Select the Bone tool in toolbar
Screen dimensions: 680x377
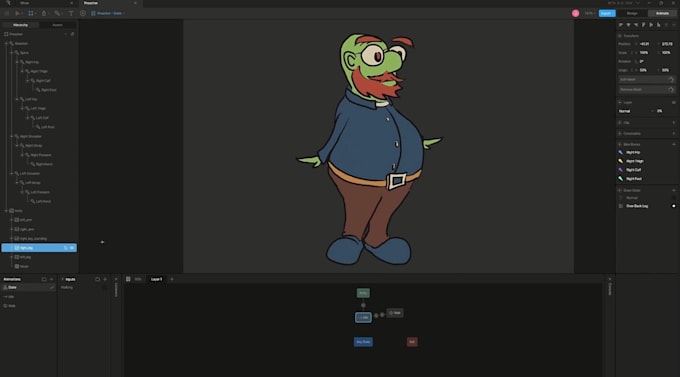[x=57, y=13]
